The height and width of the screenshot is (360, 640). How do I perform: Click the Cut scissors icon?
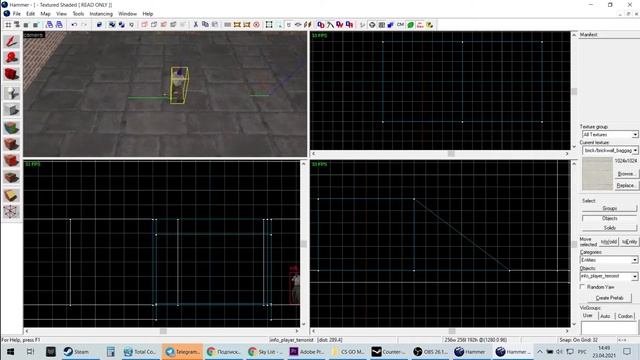tap(196, 25)
